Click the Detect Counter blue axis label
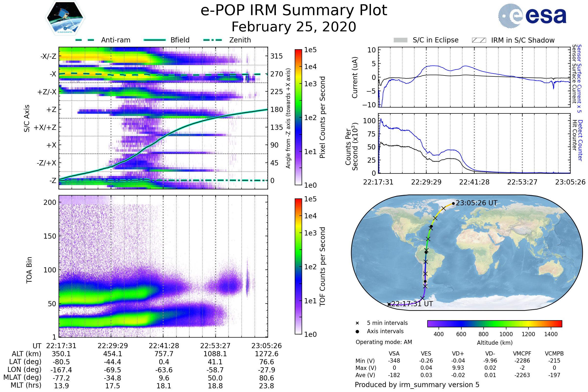The image size is (588, 392). [x=580, y=140]
